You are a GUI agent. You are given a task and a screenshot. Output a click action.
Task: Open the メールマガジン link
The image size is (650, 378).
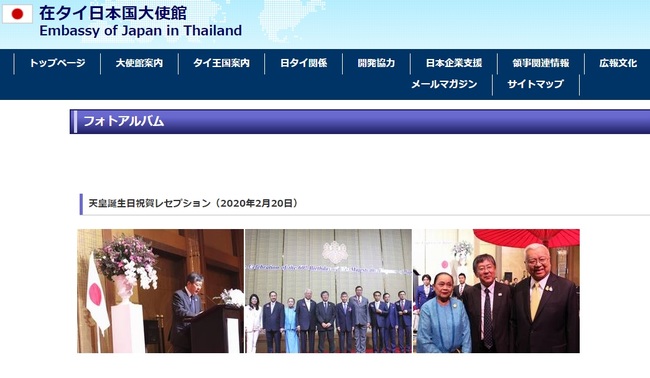pos(444,84)
